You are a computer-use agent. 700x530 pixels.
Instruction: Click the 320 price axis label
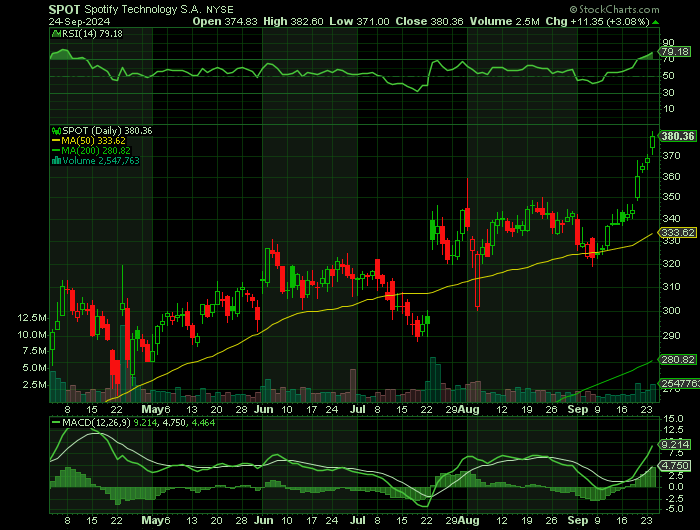[671, 264]
